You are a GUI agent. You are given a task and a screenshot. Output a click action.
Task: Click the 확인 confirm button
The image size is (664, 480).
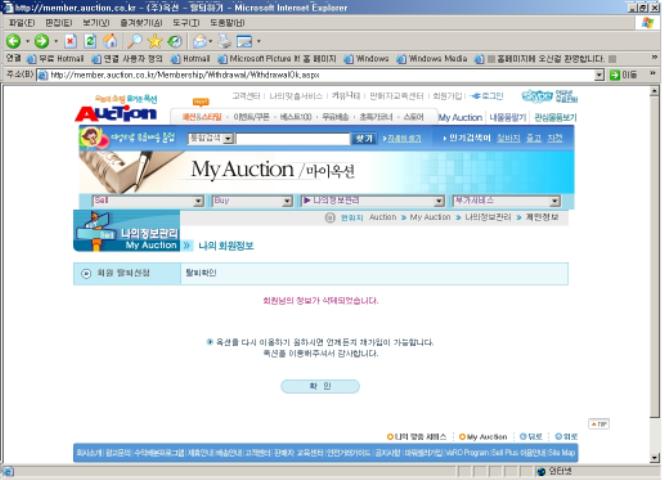(320, 386)
